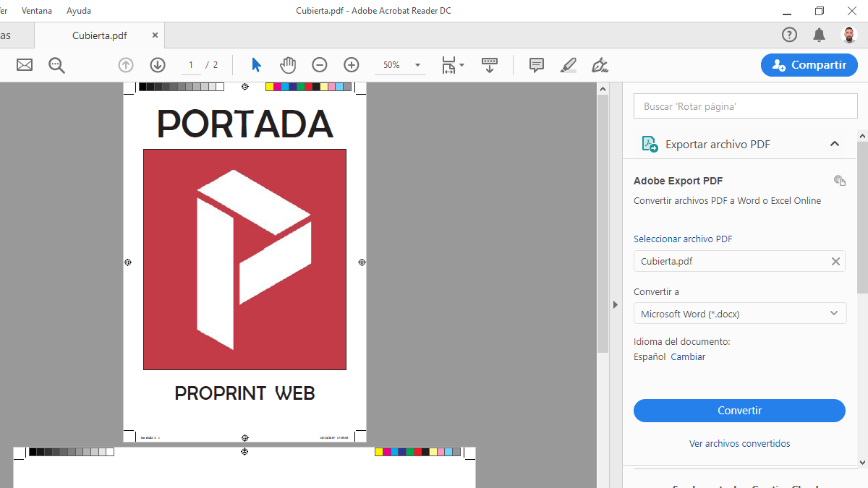
Task: Collapse the Exportar archivo PDF section
Action: pyautogui.click(x=835, y=144)
